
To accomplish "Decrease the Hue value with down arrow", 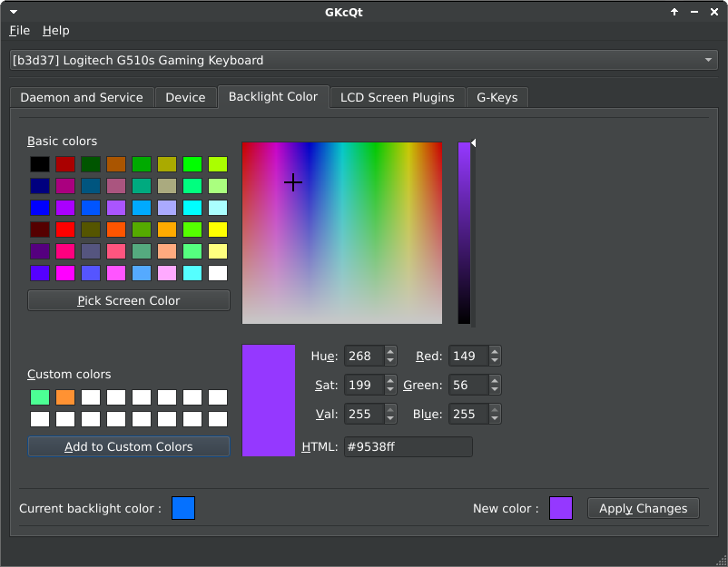I will click(390, 360).
